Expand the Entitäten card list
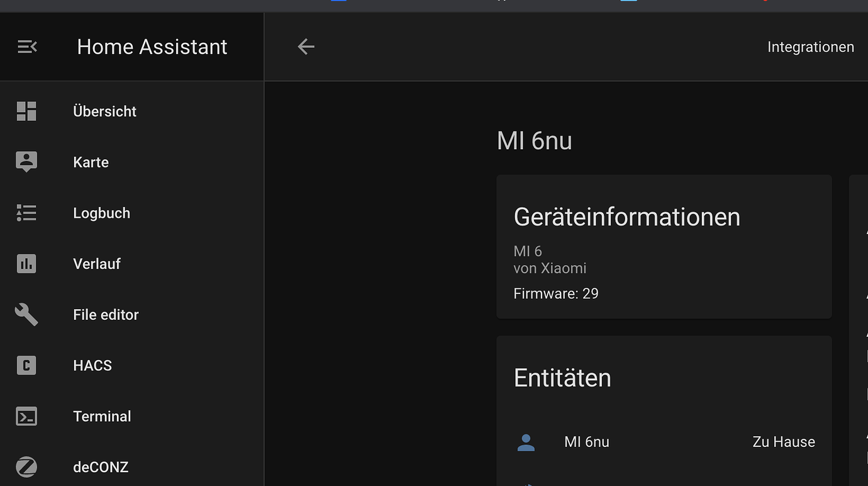The height and width of the screenshot is (486, 868). pyautogui.click(x=562, y=378)
